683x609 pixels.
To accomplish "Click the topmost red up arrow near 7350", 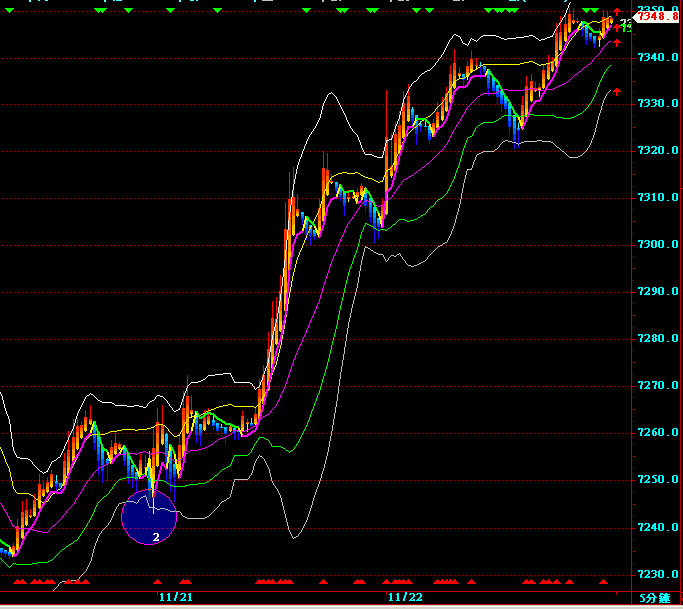I will pyautogui.click(x=617, y=11).
